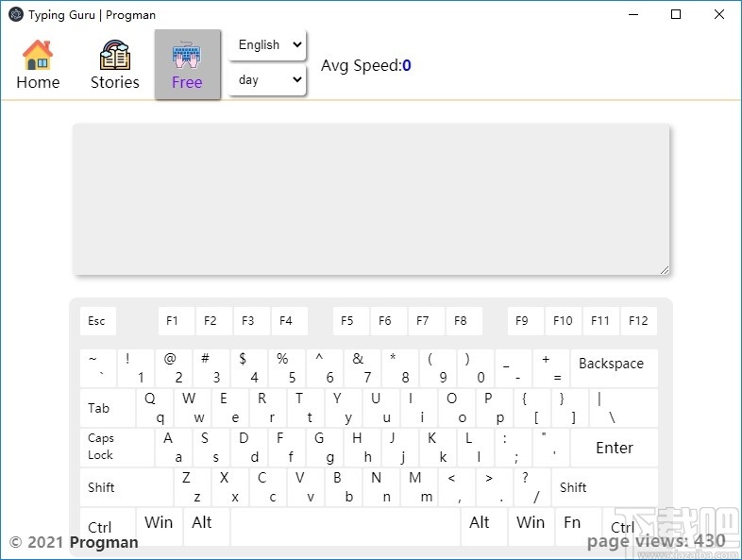Image resolution: width=742 pixels, height=560 pixels.
Task: Click the backslash / pipe key
Action: tap(624, 408)
